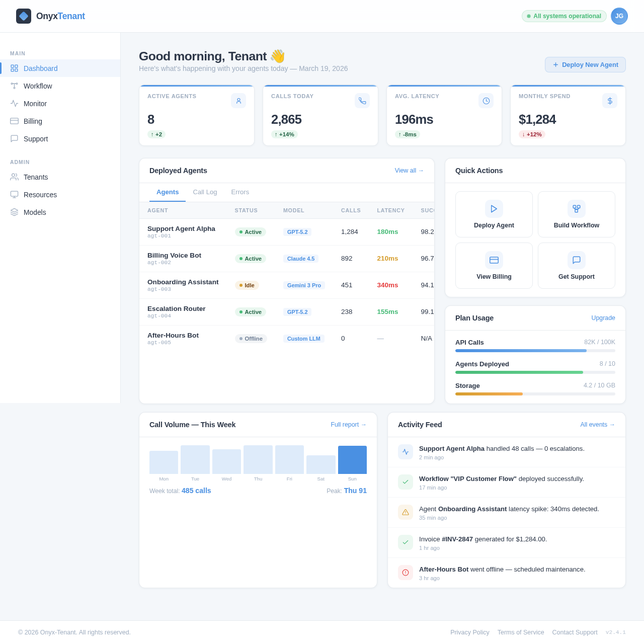Open Billing from the sidebar
This screenshot has width=644, height=644.
tap(32, 121)
